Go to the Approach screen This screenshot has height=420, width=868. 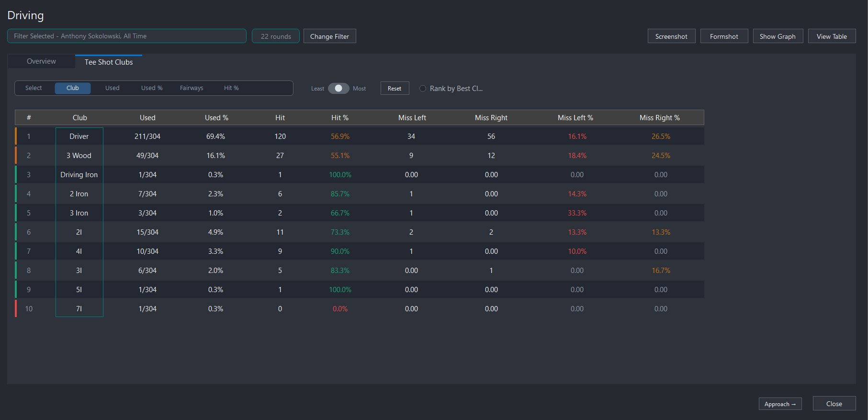pyautogui.click(x=780, y=404)
